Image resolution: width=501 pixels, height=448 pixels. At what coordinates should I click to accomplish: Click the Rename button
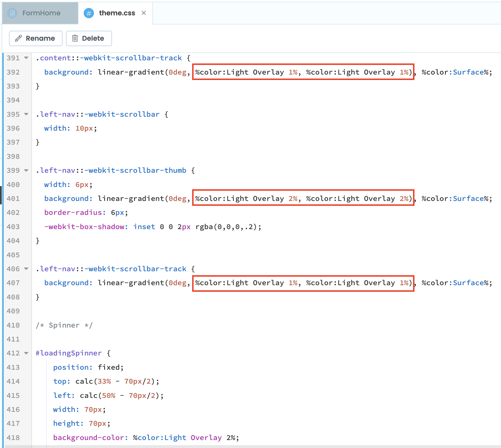(x=36, y=38)
